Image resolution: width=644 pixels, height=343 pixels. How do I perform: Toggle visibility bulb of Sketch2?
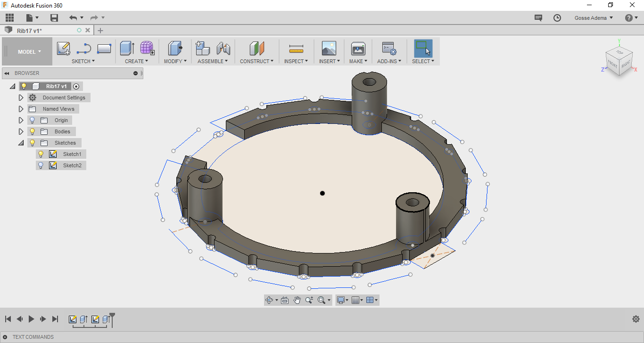pos(41,165)
